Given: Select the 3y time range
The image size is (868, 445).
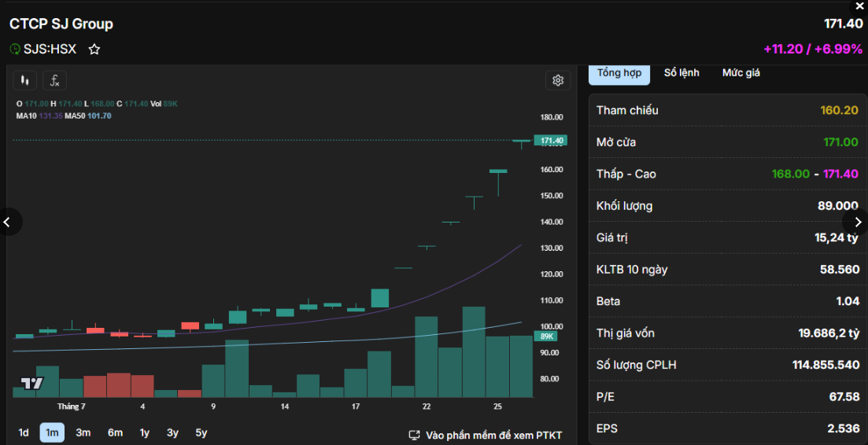Looking at the screenshot, I should [x=172, y=433].
